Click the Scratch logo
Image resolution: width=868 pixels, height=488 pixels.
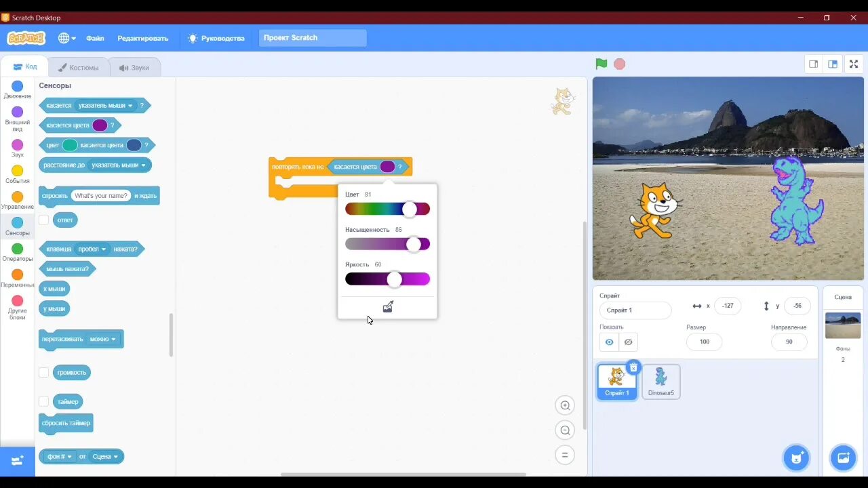click(x=26, y=38)
